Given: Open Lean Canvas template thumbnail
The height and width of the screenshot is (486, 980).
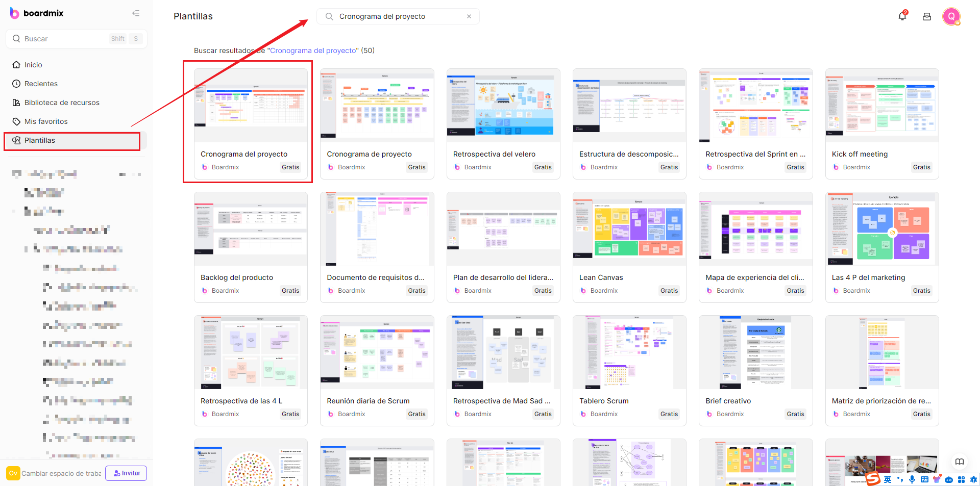Looking at the screenshot, I should tap(629, 229).
